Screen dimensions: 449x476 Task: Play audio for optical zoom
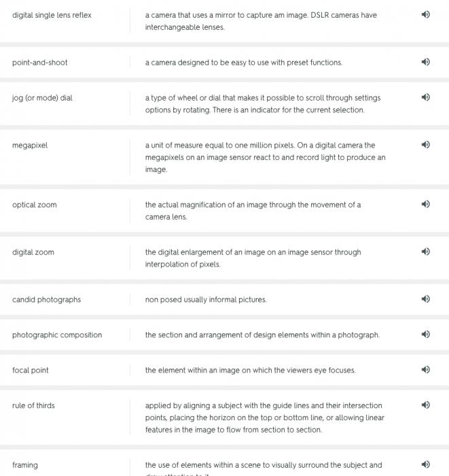(425, 205)
